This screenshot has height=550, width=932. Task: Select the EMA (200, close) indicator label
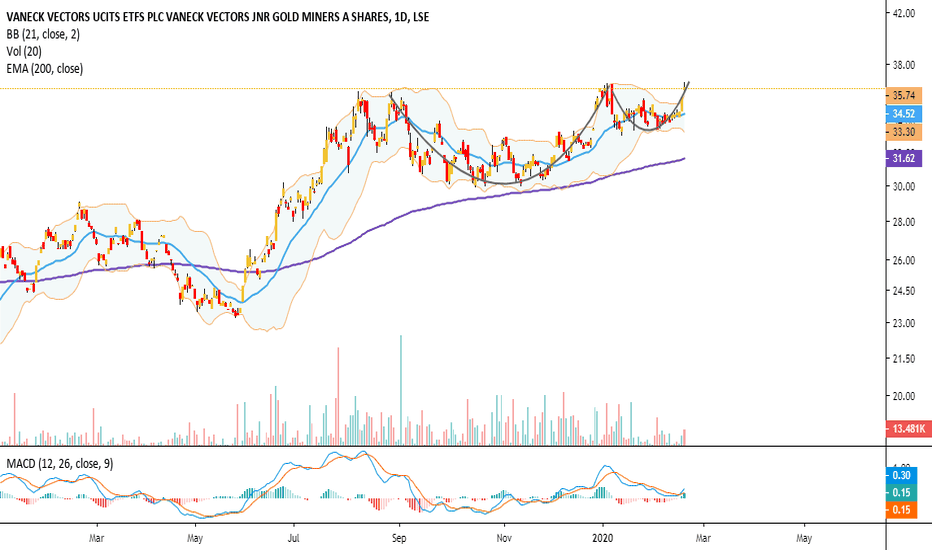(x=45, y=68)
